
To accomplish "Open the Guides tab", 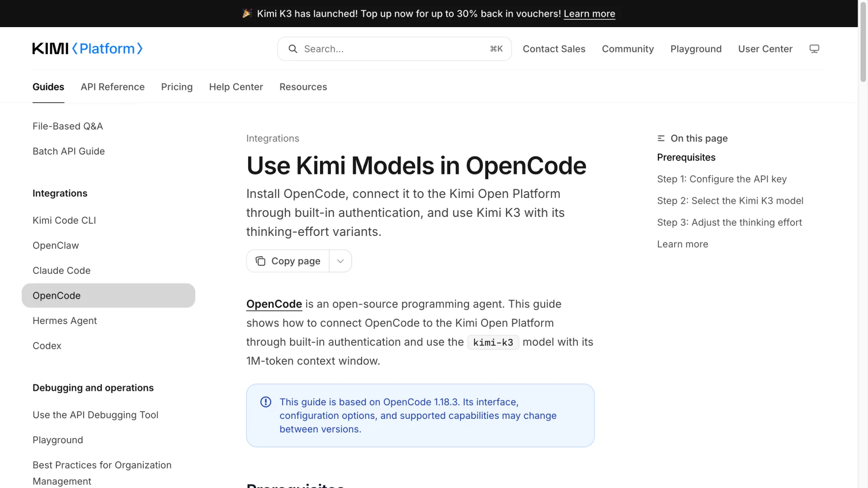I will click(48, 87).
